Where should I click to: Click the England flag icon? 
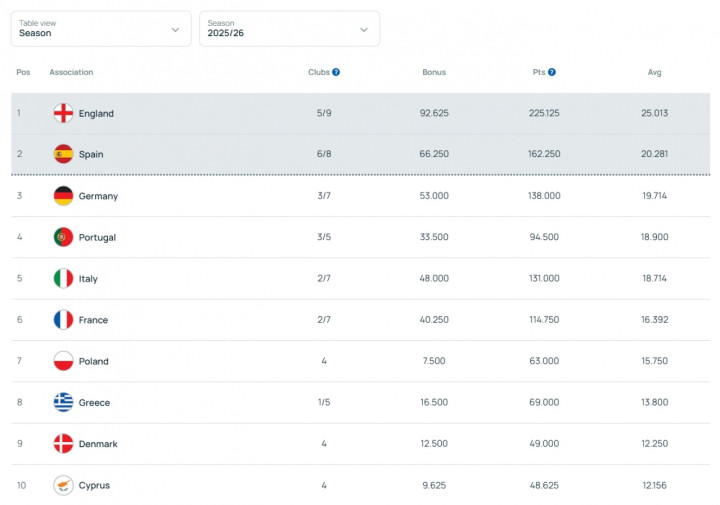pos(63,113)
